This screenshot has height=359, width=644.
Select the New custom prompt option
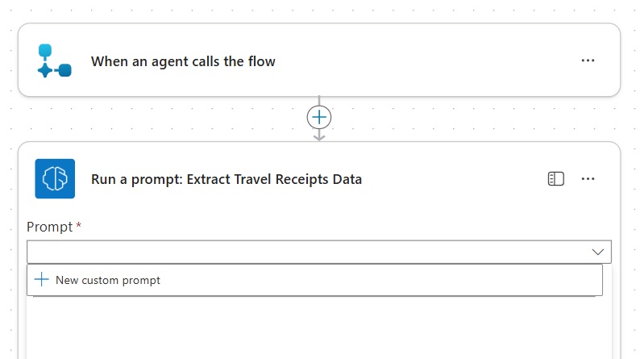(108, 280)
